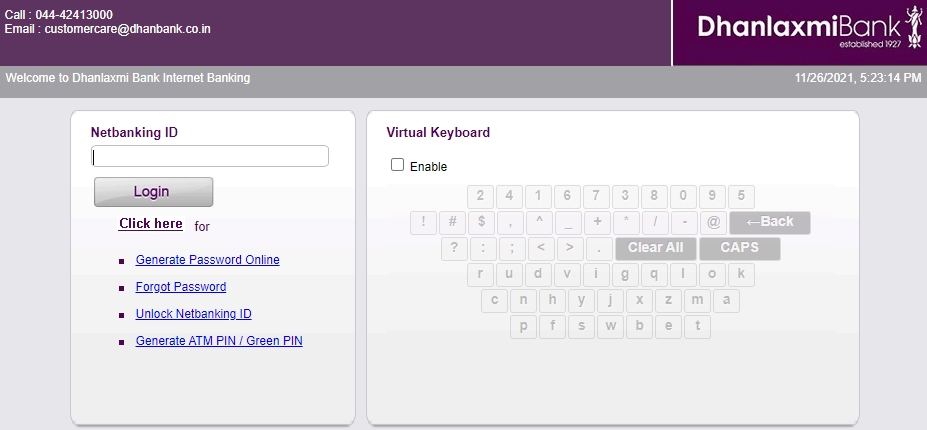The image size is (927, 430).
Task: Click the Clear All virtual keyboard key
Action: (656, 249)
